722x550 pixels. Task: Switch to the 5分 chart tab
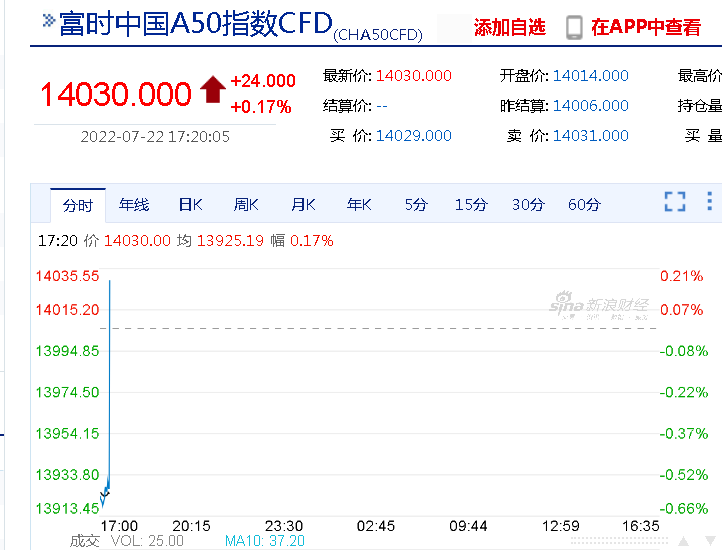tap(416, 205)
